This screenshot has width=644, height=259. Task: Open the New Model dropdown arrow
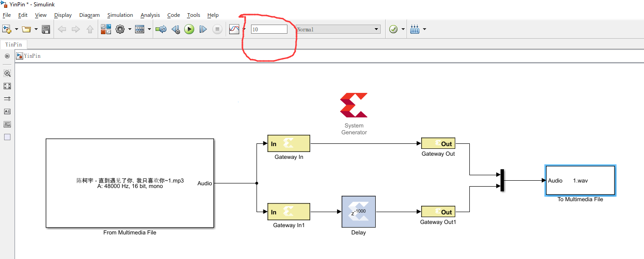16,29
